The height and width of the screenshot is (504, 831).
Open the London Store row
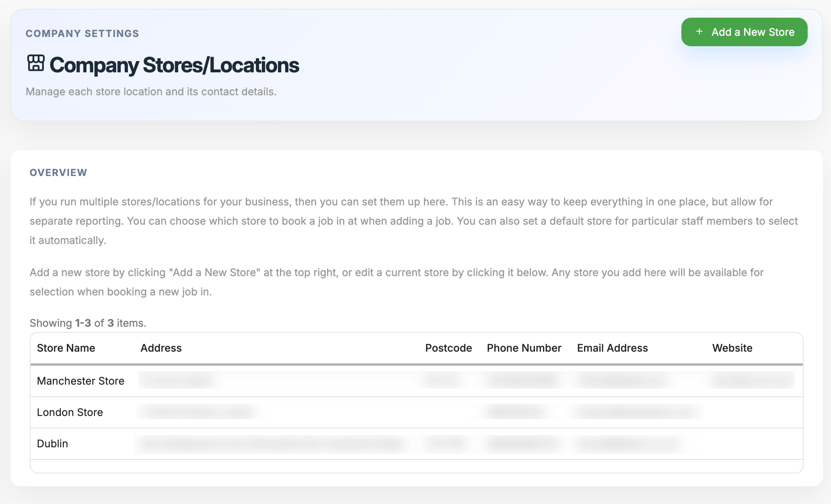[x=70, y=412]
